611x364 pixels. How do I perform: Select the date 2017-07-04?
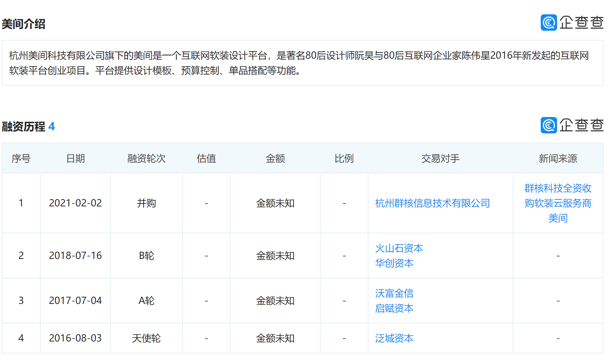pos(75,301)
